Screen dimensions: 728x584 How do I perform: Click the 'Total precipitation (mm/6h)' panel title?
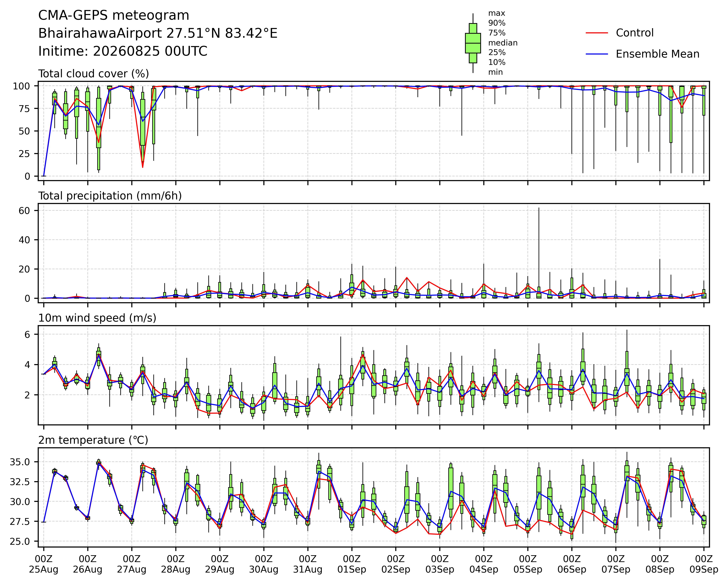[x=110, y=196]
